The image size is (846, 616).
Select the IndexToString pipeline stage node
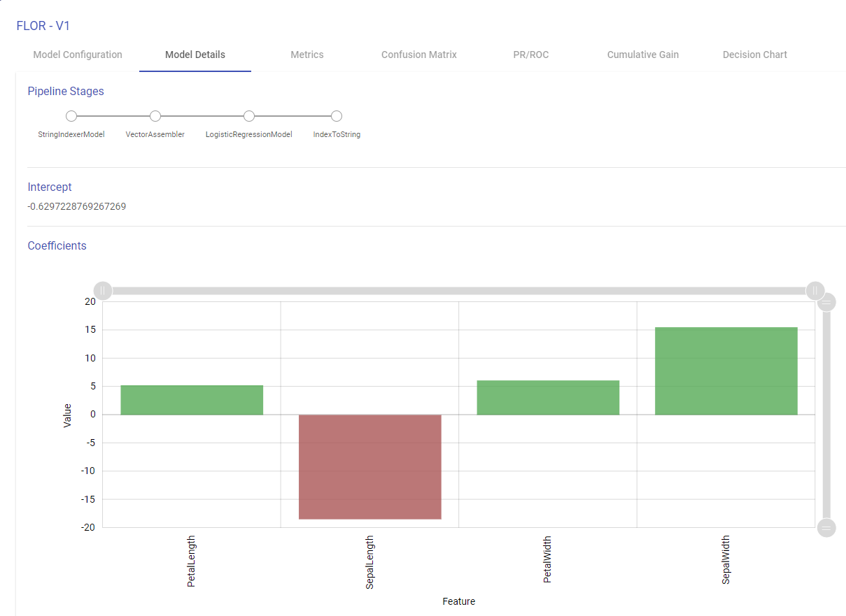click(337, 116)
